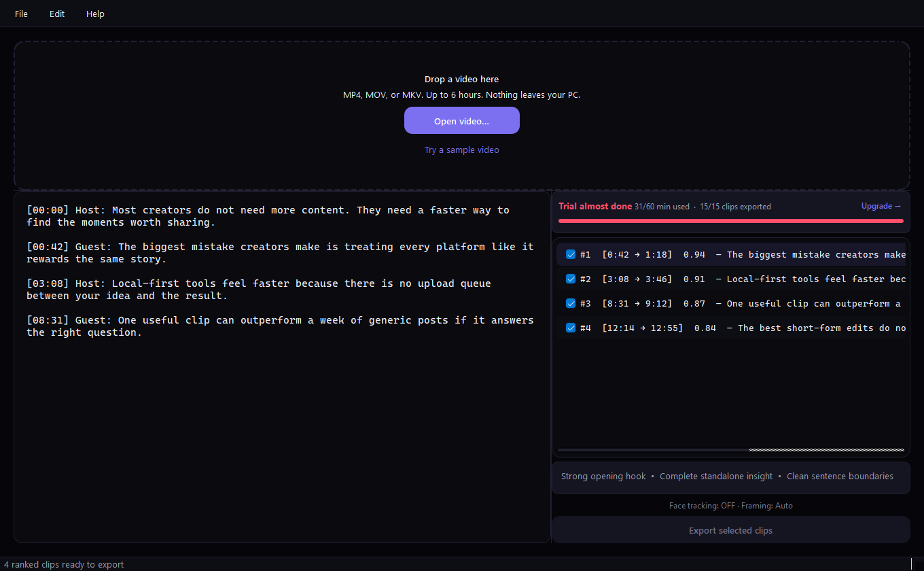Click Export selected clips button
The width and height of the screenshot is (924, 571).
[x=730, y=530]
